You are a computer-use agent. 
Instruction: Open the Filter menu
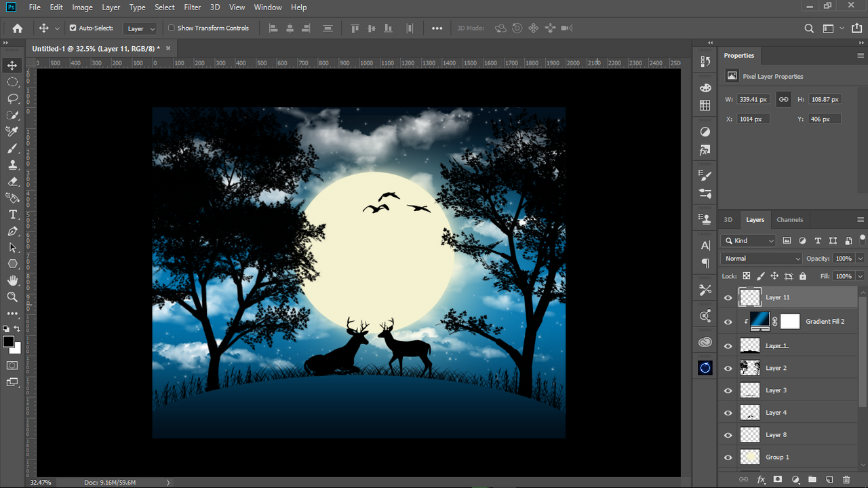coord(193,7)
